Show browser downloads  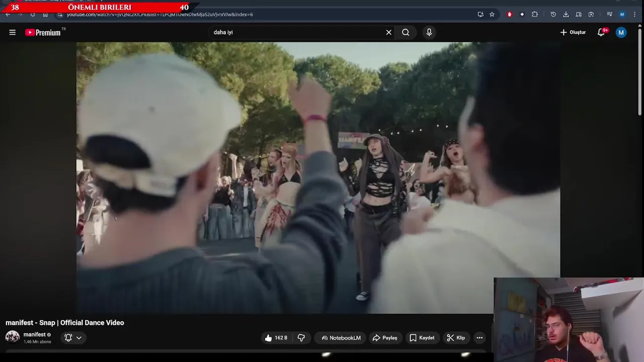coord(566,14)
